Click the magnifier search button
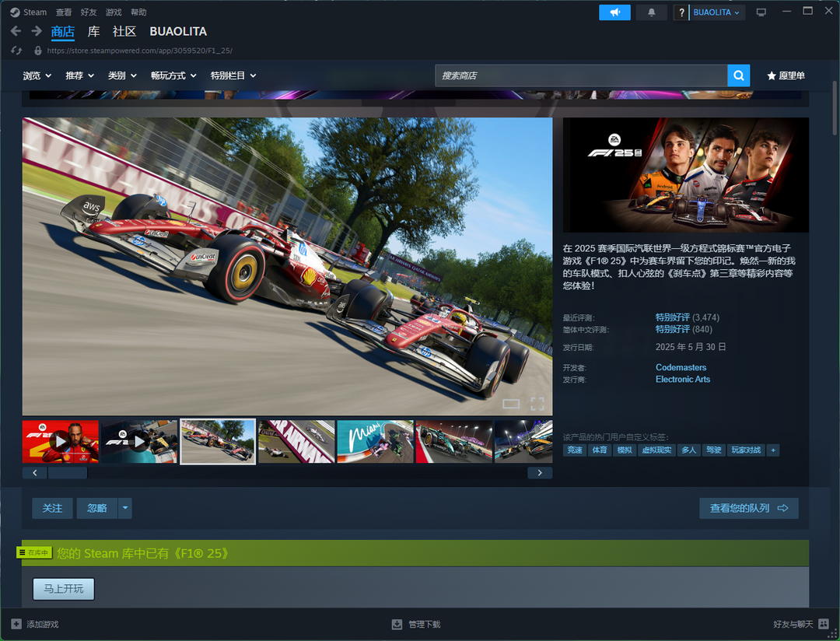 [x=738, y=75]
